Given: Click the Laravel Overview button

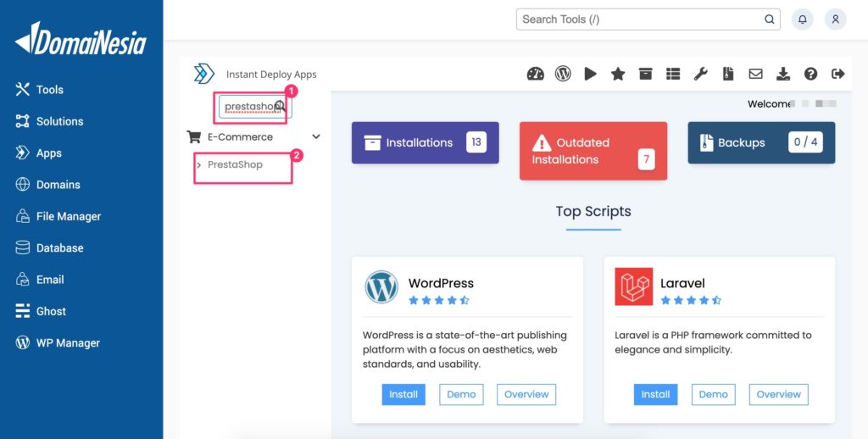Looking at the screenshot, I should point(779,395).
